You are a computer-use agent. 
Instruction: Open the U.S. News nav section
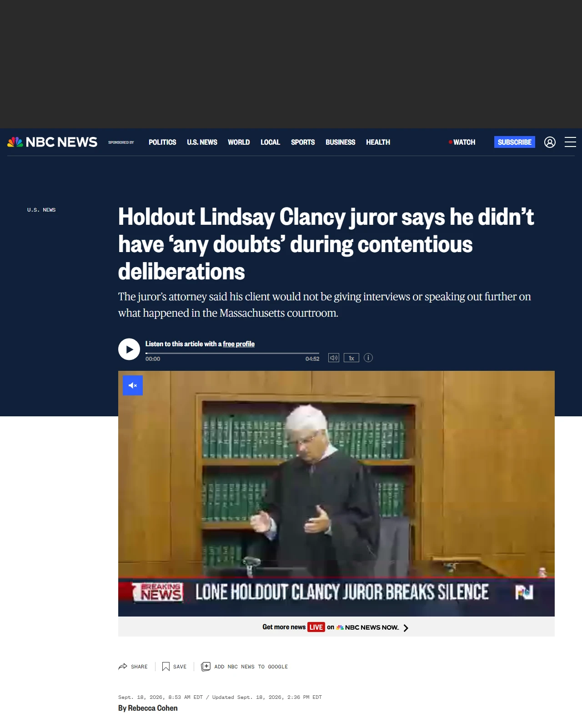pyautogui.click(x=202, y=142)
